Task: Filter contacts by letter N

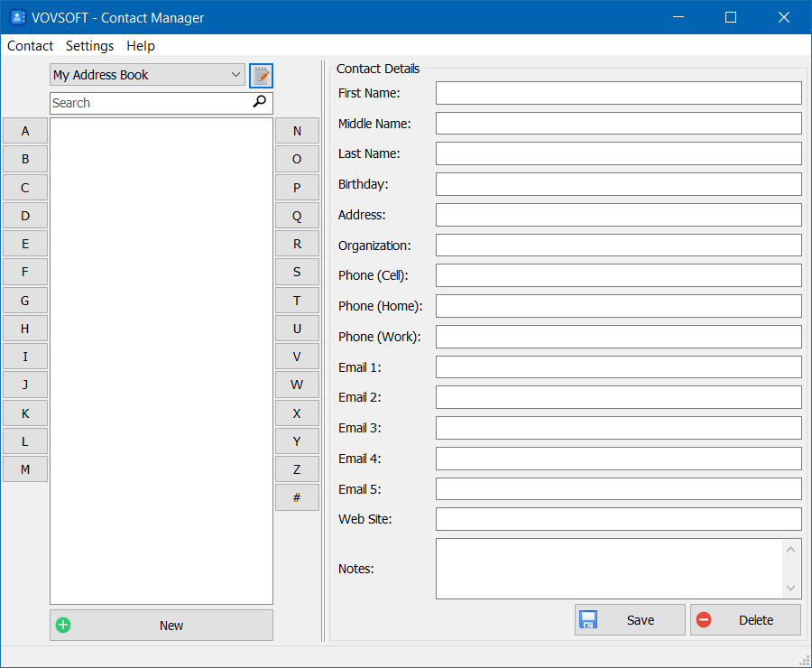Action: (x=297, y=131)
